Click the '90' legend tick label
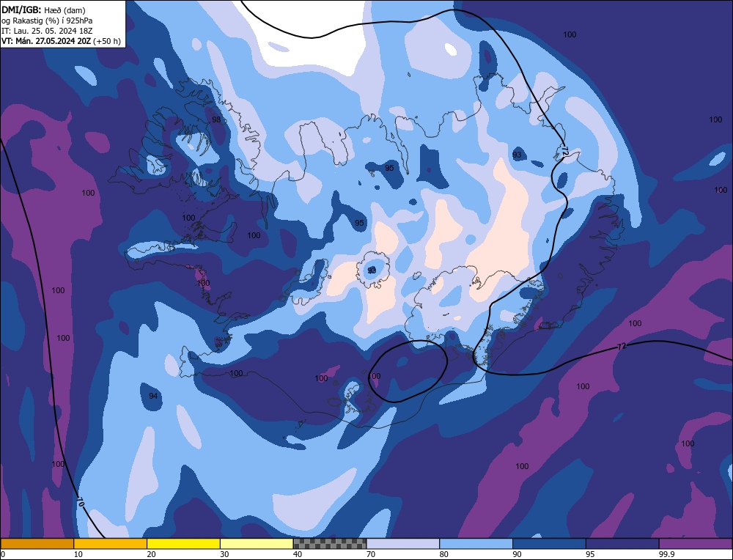The height and width of the screenshot is (560, 733). pos(517,554)
